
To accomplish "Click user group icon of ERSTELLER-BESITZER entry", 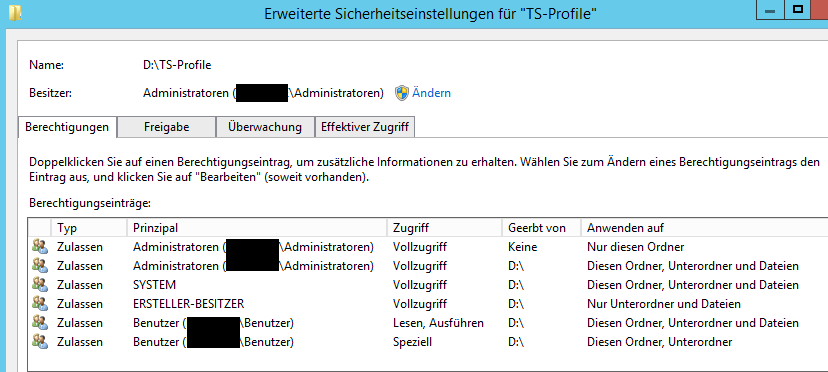I will (x=40, y=304).
